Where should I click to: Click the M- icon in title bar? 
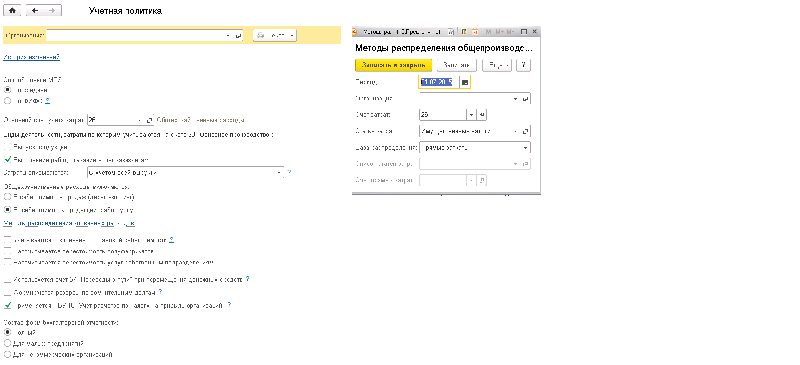click(x=510, y=32)
